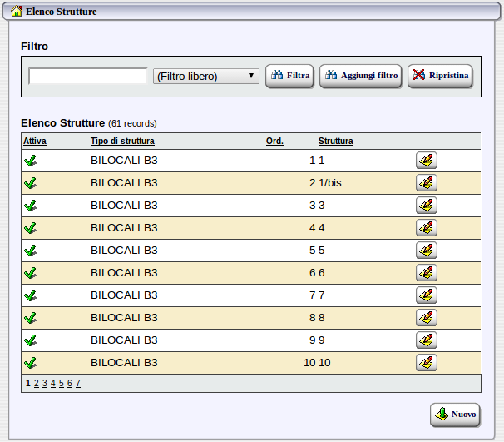Toggle active checkmark for structure 9
This screenshot has width=504, height=442.
pyautogui.click(x=31, y=340)
